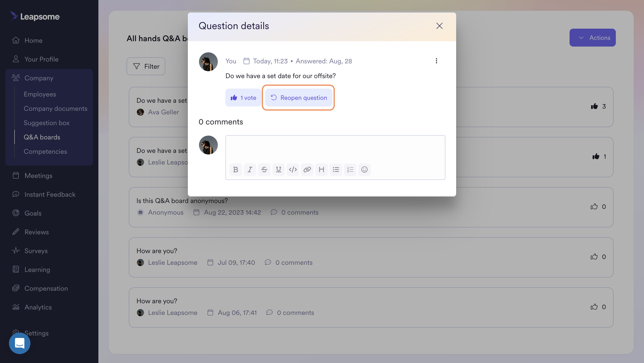Open Competencies page

click(45, 151)
